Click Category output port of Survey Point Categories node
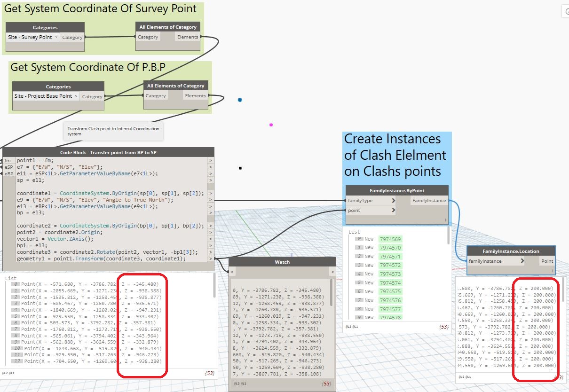Viewport: 569px width, 392px height. [x=72, y=37]
